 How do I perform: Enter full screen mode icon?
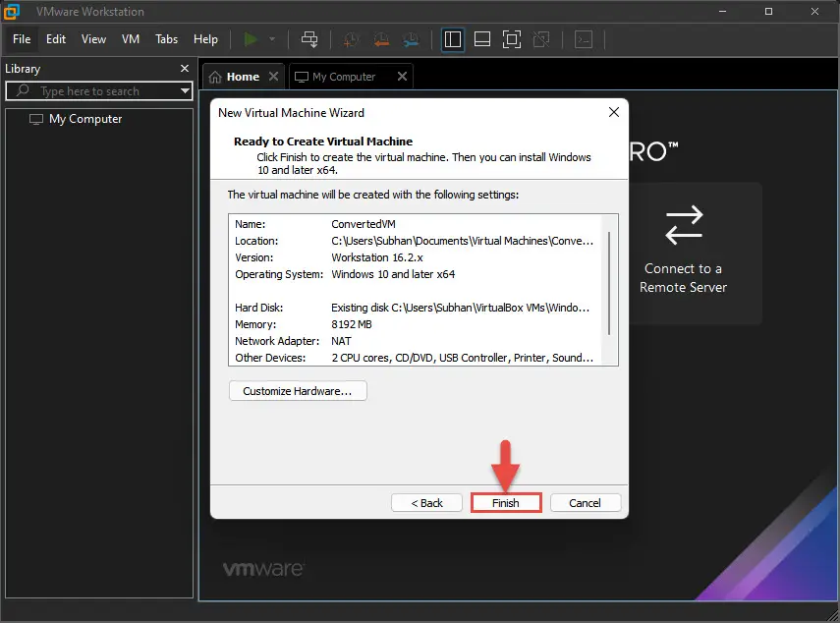512,39
